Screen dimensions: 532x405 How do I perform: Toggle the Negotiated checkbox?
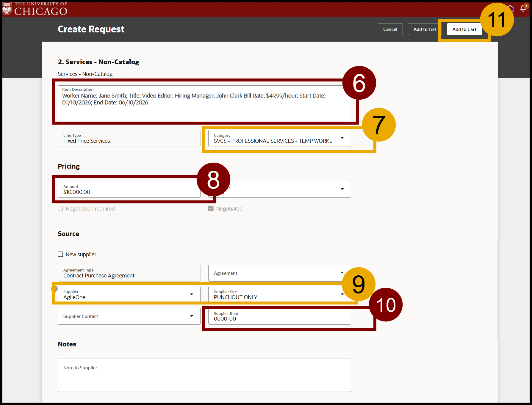[211, 208]
